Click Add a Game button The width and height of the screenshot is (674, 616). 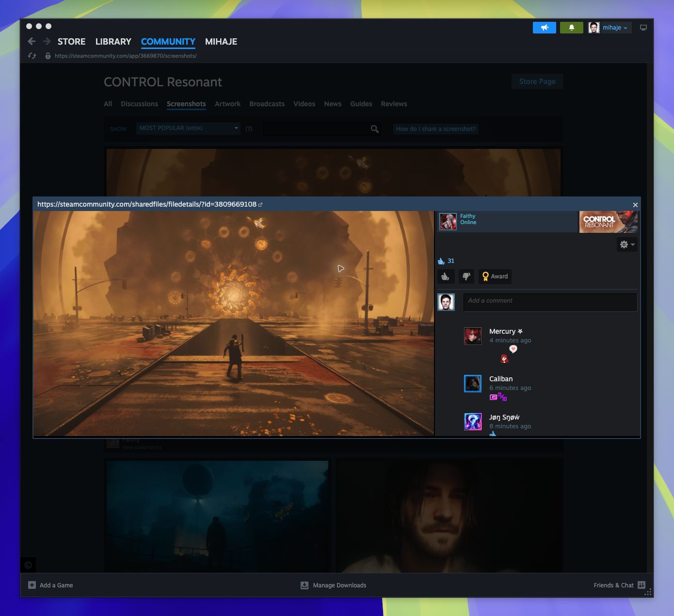coord(50,585)
